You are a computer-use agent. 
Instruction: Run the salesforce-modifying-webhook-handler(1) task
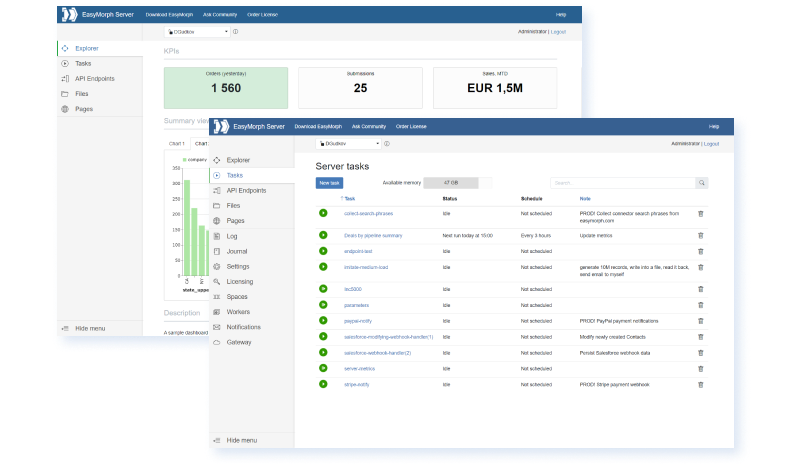coord(323,337)
